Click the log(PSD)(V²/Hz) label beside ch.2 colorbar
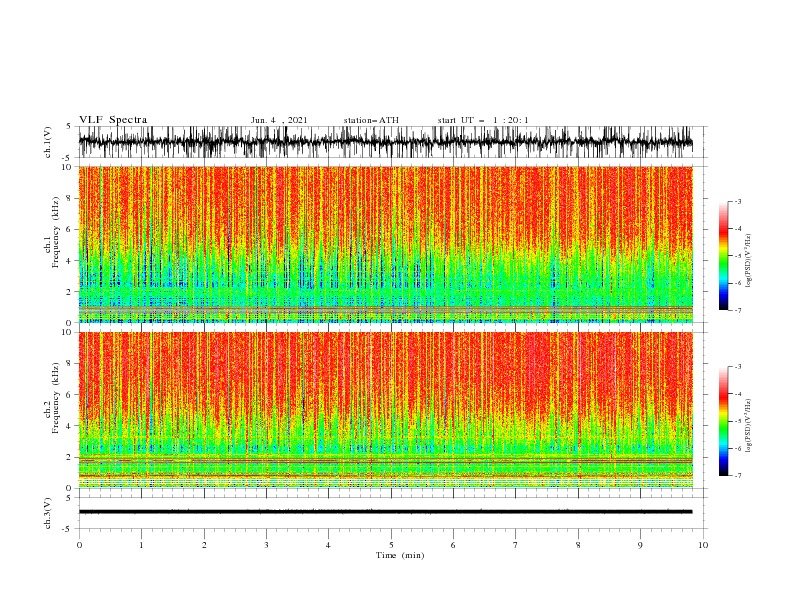The height and width of the screenshot is (612, 792). point(748,425)
